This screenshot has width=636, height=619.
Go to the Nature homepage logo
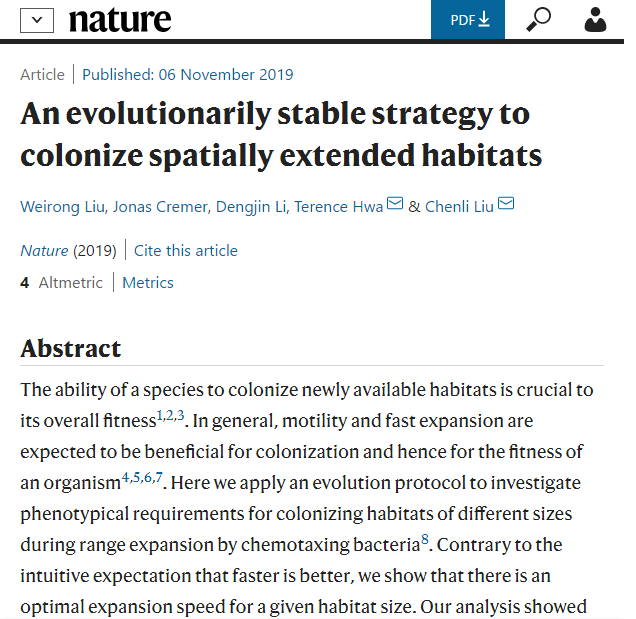[x=119, y=20]
